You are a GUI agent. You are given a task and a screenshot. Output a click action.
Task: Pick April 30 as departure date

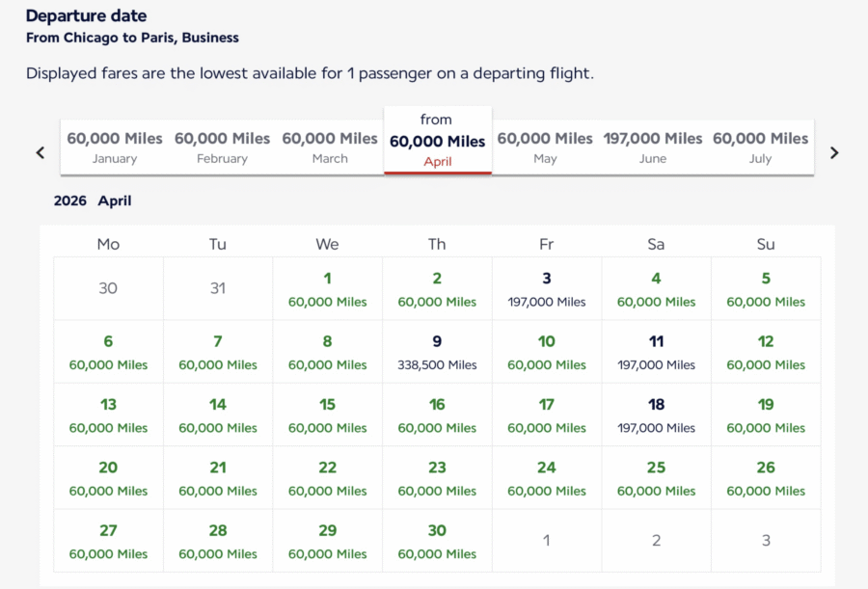pyautogui.click(x=437, y=541)
